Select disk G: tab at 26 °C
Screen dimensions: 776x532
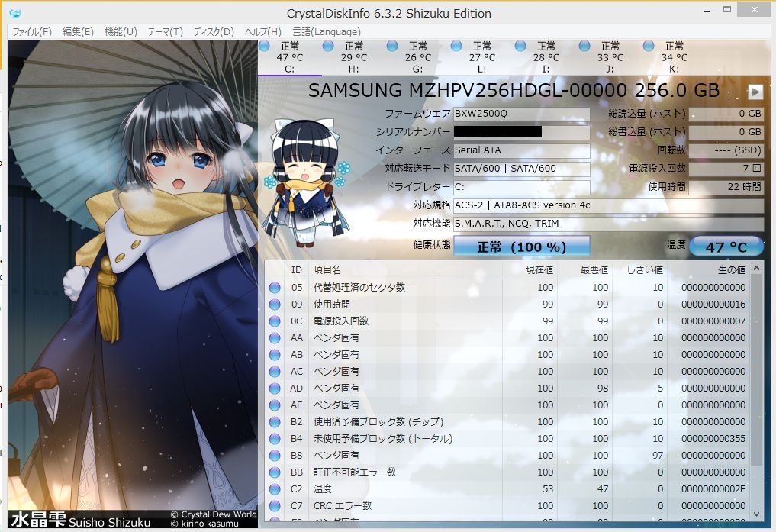coord(417,57)
